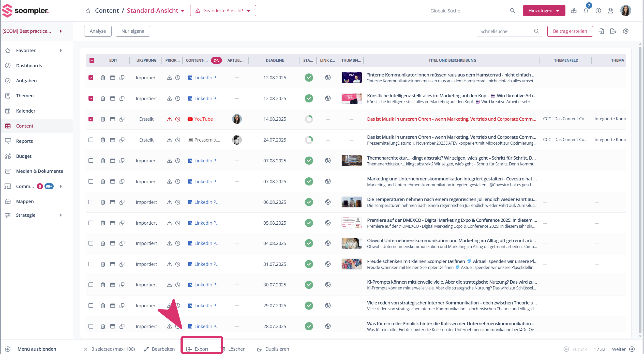Click status progress circle of YouTube row
The height and width of the screenshot is (354, 644).
[x=309, y=119]
